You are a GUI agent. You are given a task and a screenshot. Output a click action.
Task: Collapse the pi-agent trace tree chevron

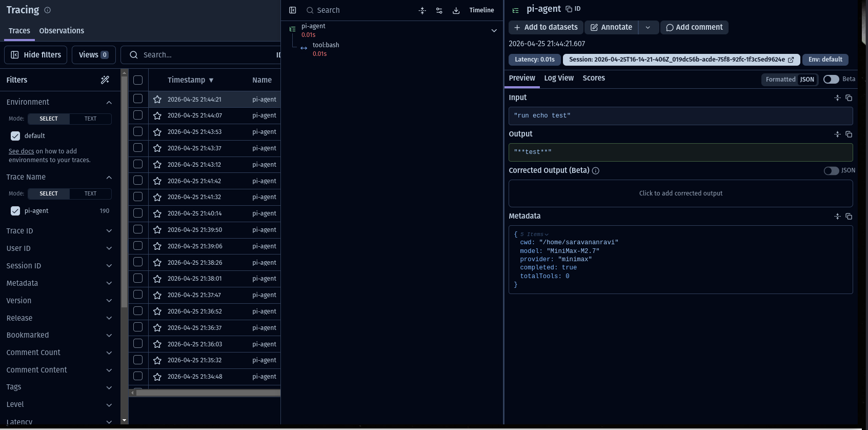point(494,30)
